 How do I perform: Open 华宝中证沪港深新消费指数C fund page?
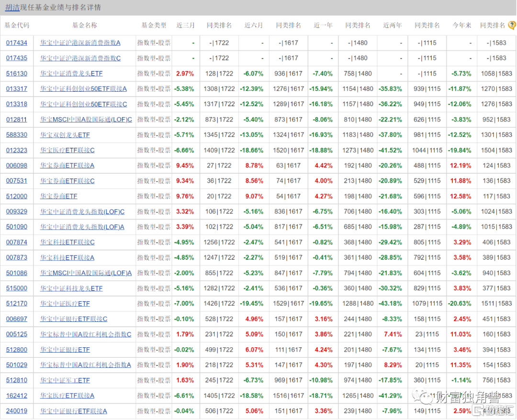pyautogui.click(x=80, y=58)
